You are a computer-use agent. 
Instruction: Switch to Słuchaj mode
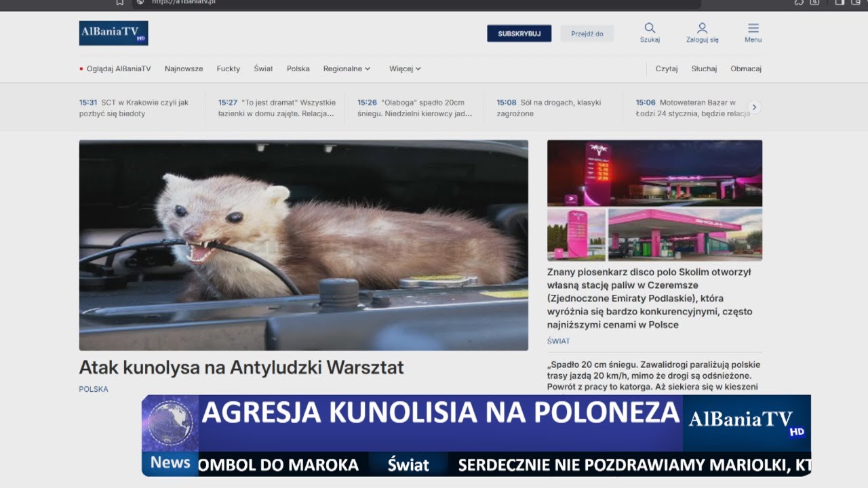click(705, 68)
